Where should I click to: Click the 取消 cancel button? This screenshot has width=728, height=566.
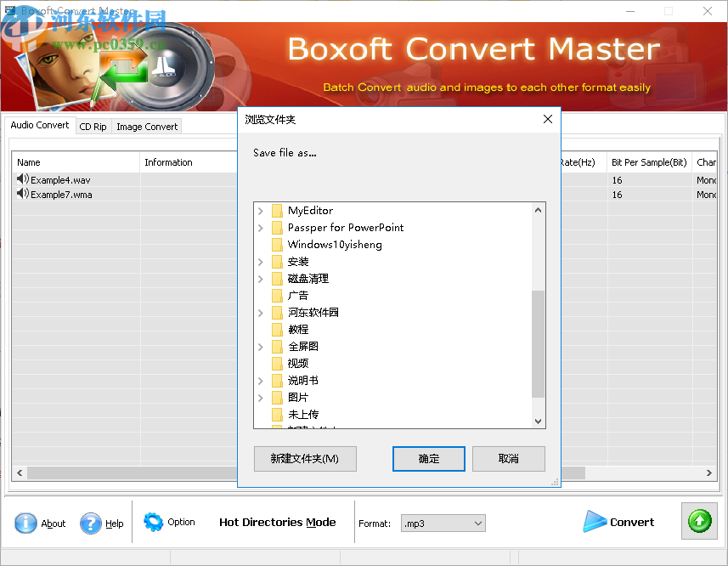click(508, 458)
